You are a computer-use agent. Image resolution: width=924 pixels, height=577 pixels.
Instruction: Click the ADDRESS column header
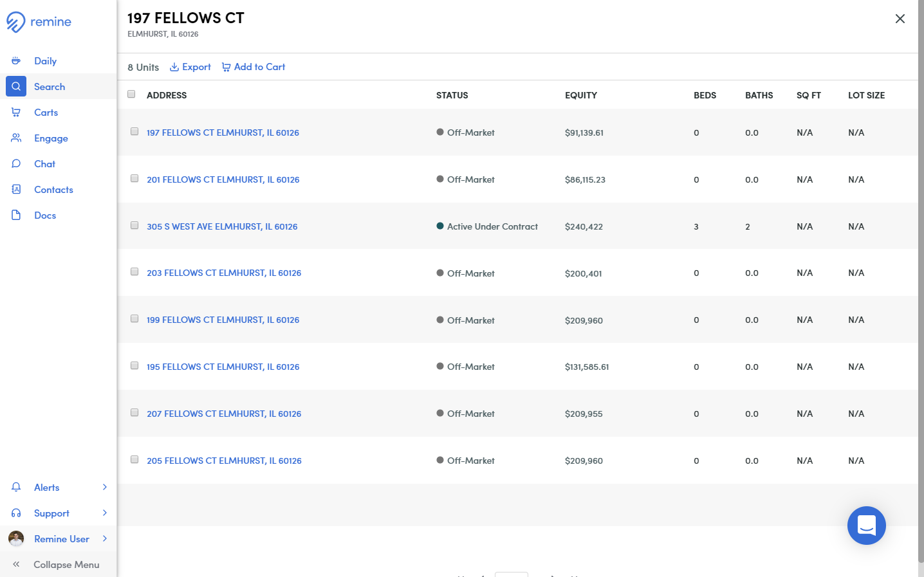click(167, 95)
